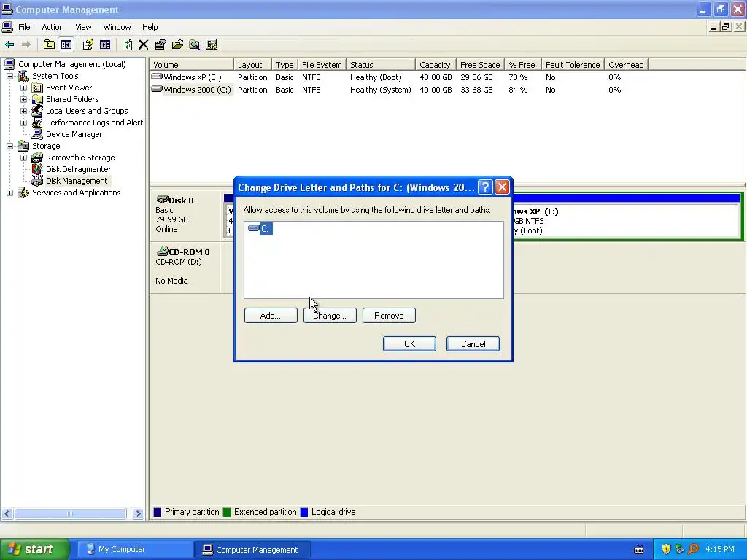
Task: Collapse the Storage tree node
Action: point(9,146)
